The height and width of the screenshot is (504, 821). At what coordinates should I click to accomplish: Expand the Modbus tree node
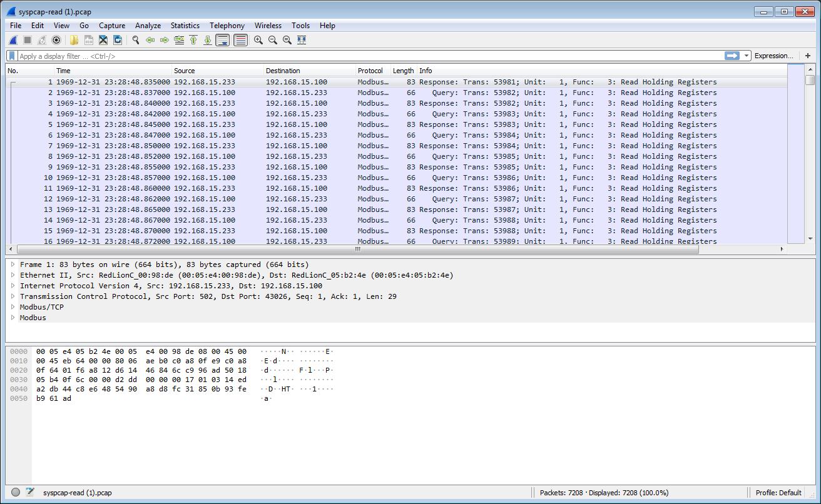[13, 318]
